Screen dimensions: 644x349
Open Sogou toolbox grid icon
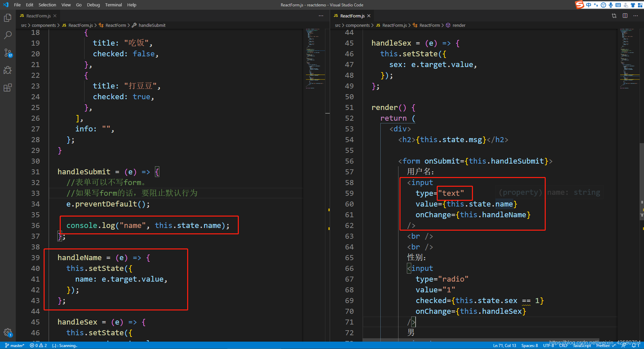[640, 5]
